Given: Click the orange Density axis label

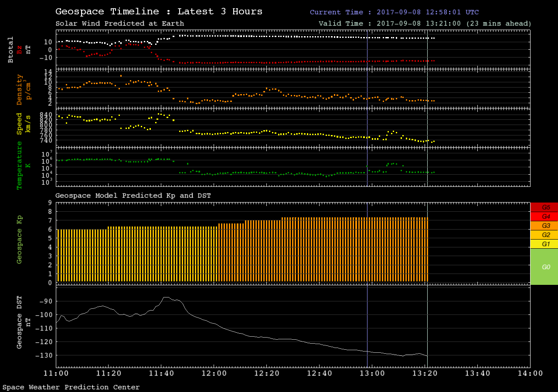Looking at the screenshot, I should (19, 89).
